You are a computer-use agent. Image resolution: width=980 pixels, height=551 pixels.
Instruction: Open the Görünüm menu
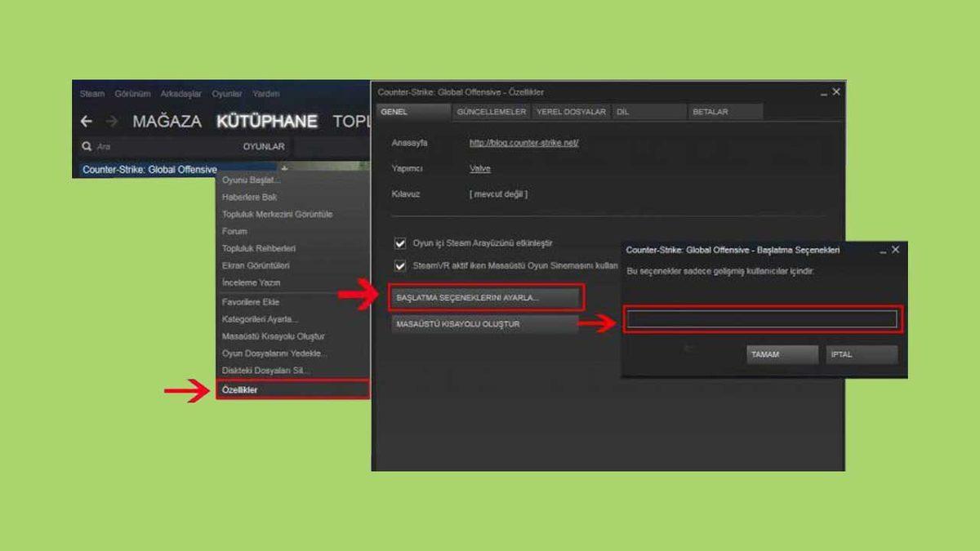pyautogui.click(x=132, y=94)
